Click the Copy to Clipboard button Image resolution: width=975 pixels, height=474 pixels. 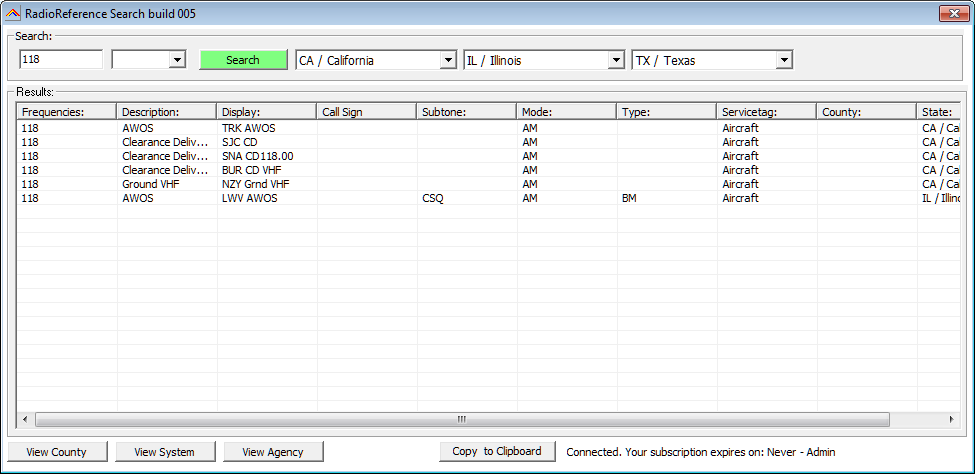pos(497,452)
